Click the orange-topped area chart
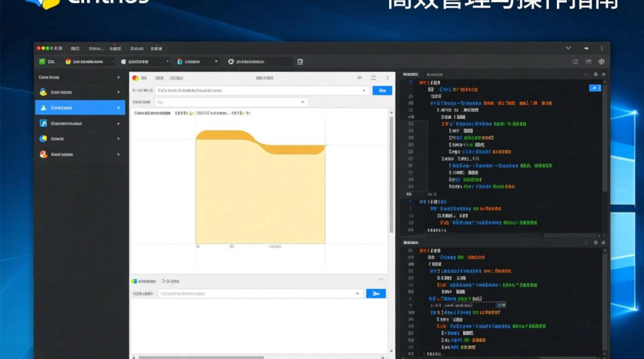 point(260,187)
